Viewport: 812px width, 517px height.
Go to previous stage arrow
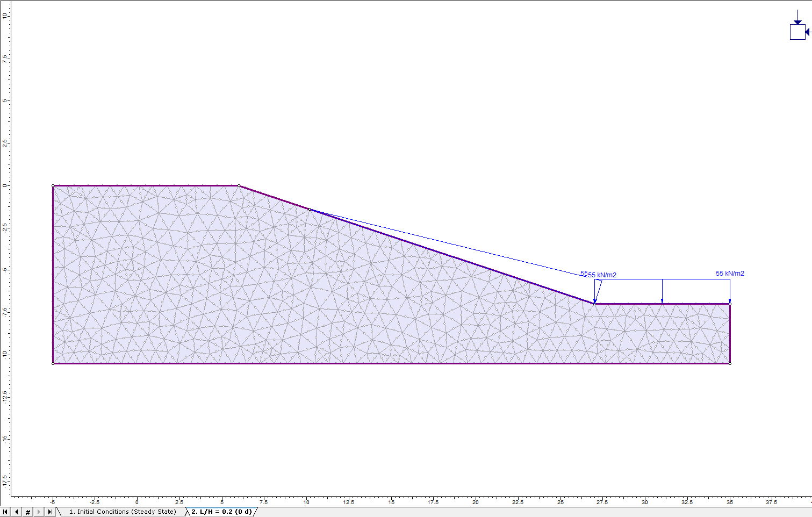(x=17, y=512)
